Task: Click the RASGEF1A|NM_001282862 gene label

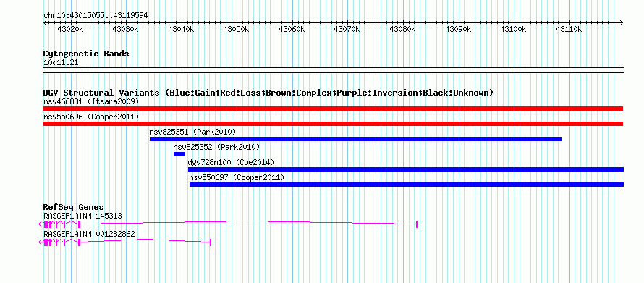Action: pyautogui.click(x=89, y=234)
